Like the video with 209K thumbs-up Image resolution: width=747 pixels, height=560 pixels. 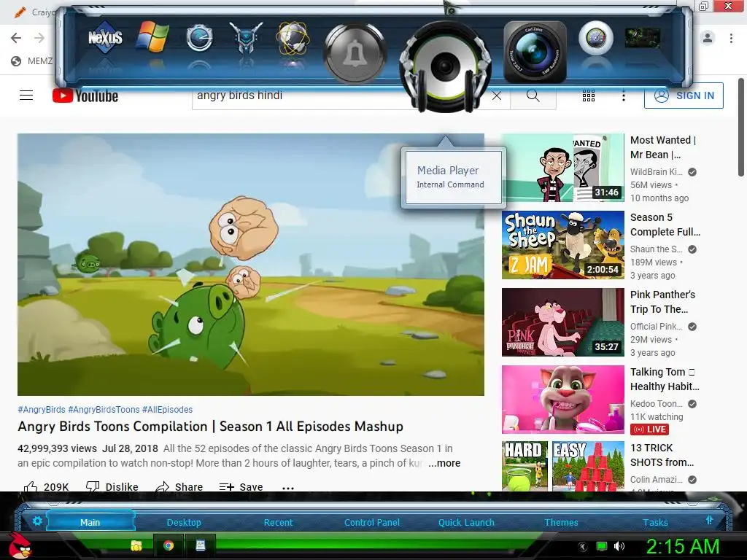46,486
